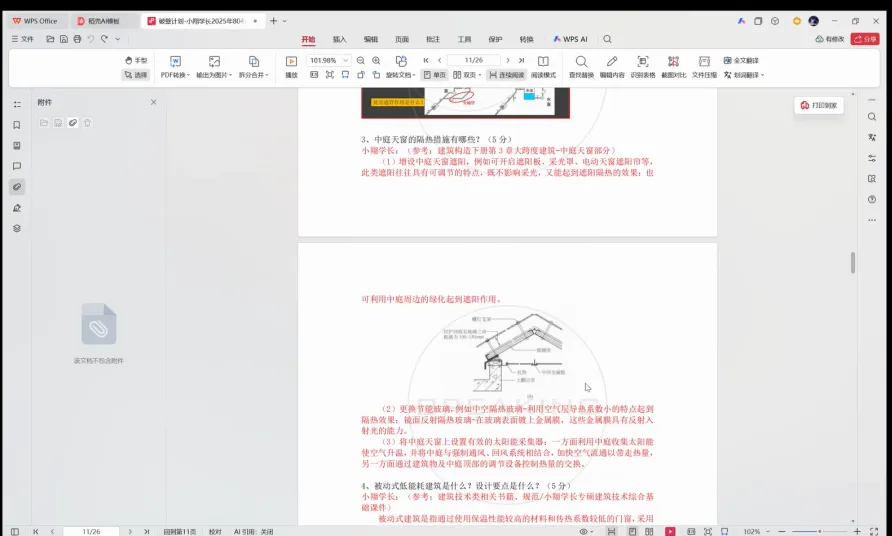Image resolution: width=892 pixels, height=536 pixels.
Task: Switch to the 稻壳AI模板 tab
Action: pos(104,21)
